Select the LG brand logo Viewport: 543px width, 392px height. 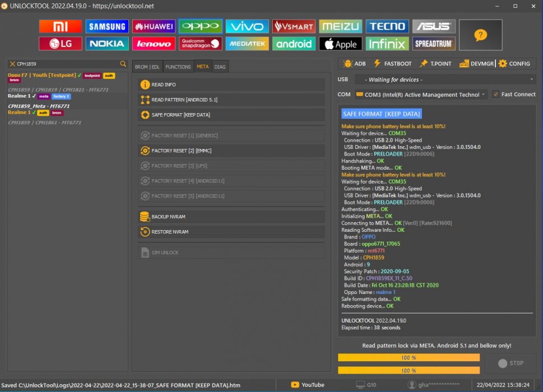point(61,44)
